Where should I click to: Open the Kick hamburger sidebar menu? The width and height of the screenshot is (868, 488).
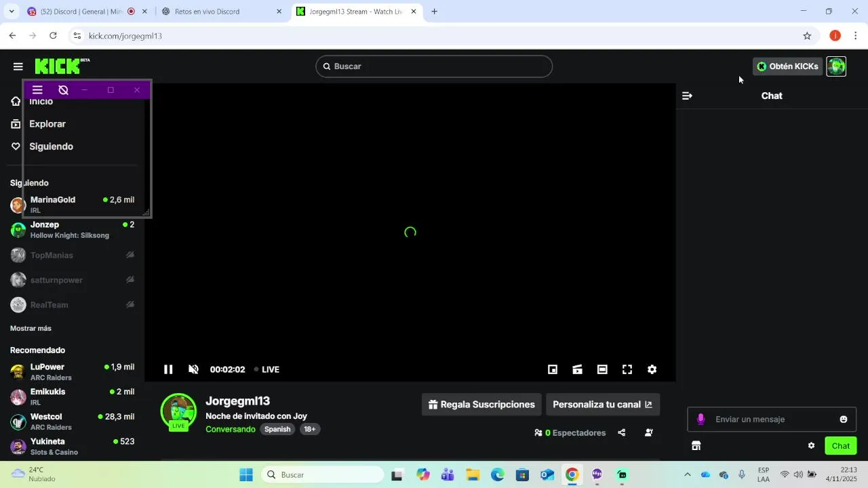click(18, 66)
